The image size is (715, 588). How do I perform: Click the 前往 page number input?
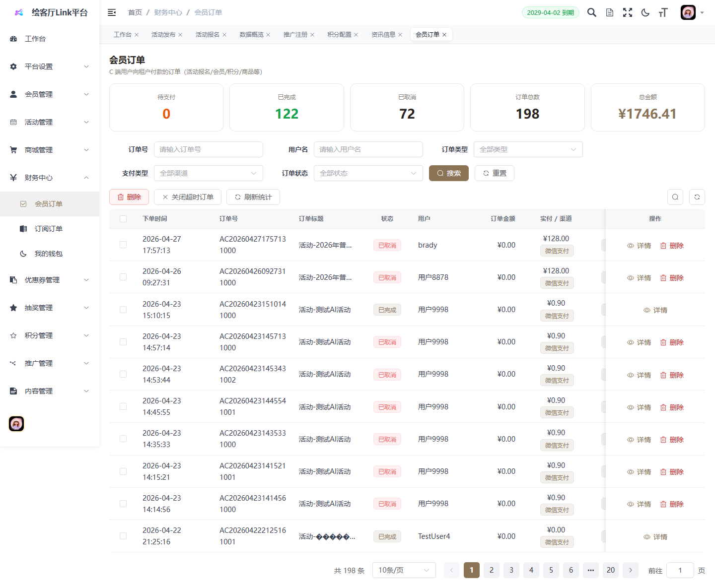click(x=680, y=570)
